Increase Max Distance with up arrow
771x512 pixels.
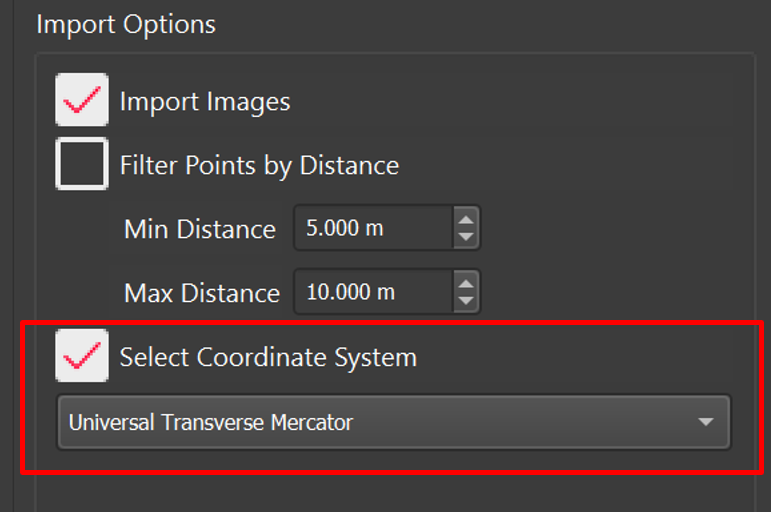[x=465, y=283]
